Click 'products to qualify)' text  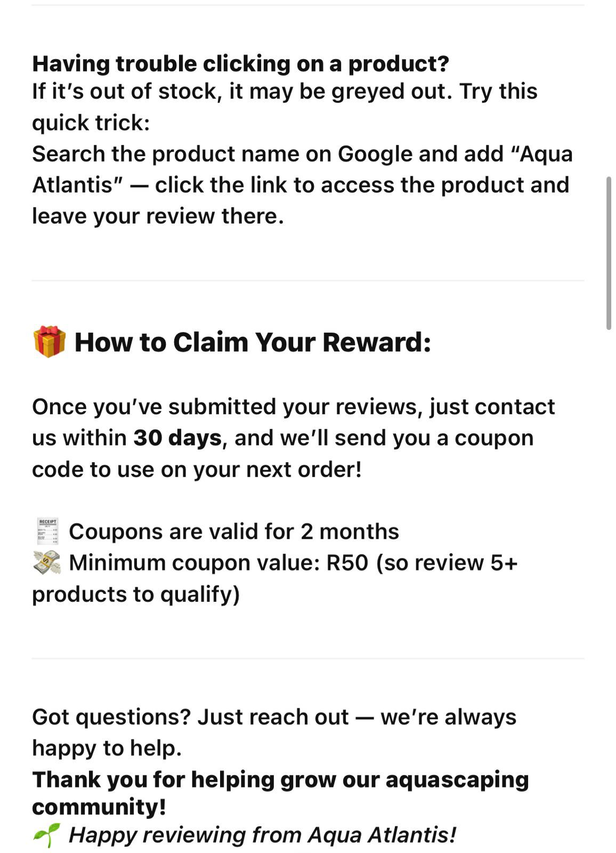(136, 594)
